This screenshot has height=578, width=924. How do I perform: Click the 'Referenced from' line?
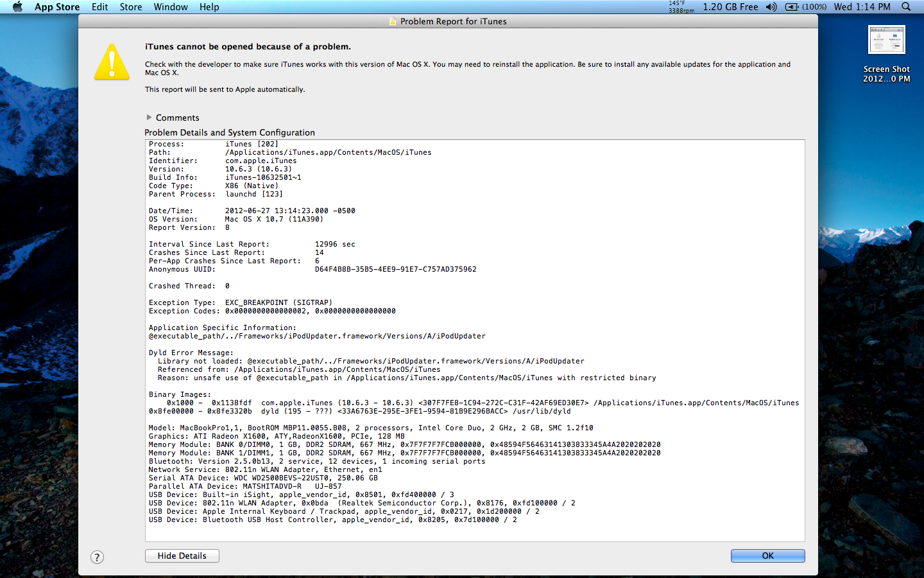(299, 370)
